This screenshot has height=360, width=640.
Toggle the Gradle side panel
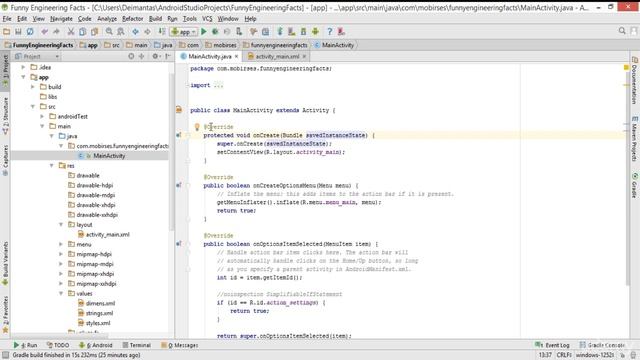(635, 186)
